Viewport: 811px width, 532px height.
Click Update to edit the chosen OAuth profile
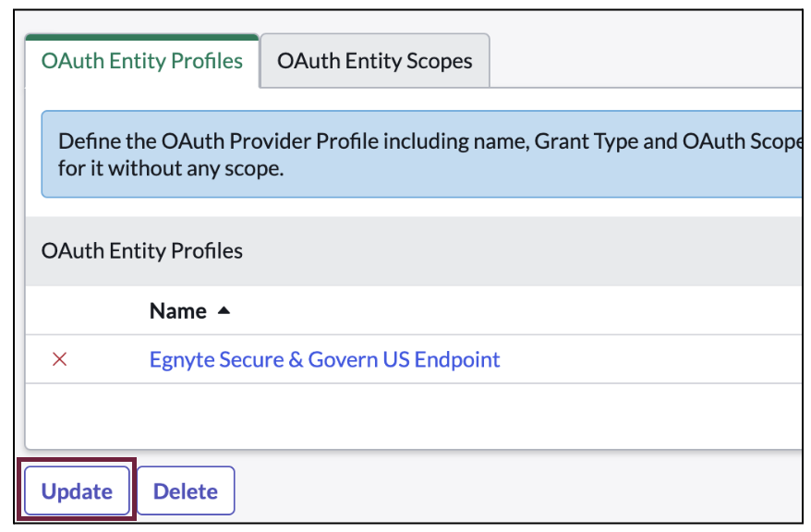pyautogui.click(x=77, y=490)
